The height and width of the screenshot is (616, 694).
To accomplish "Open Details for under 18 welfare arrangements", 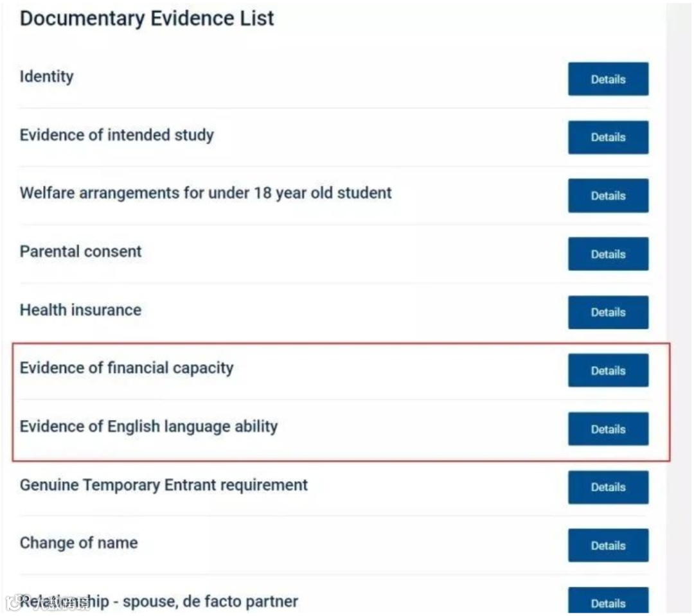I will (x=608, y=195).
